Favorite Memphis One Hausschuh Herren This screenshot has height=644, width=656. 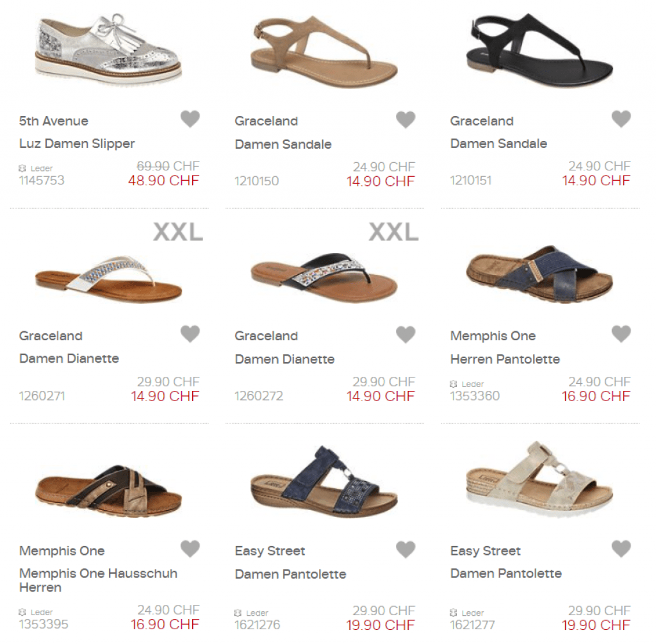click(x=190, y=549)
